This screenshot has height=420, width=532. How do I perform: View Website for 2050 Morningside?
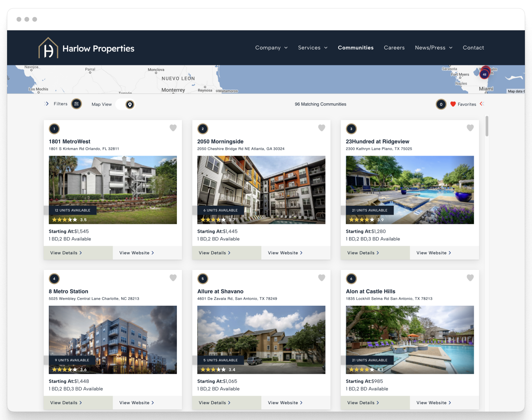pos(296,253)
